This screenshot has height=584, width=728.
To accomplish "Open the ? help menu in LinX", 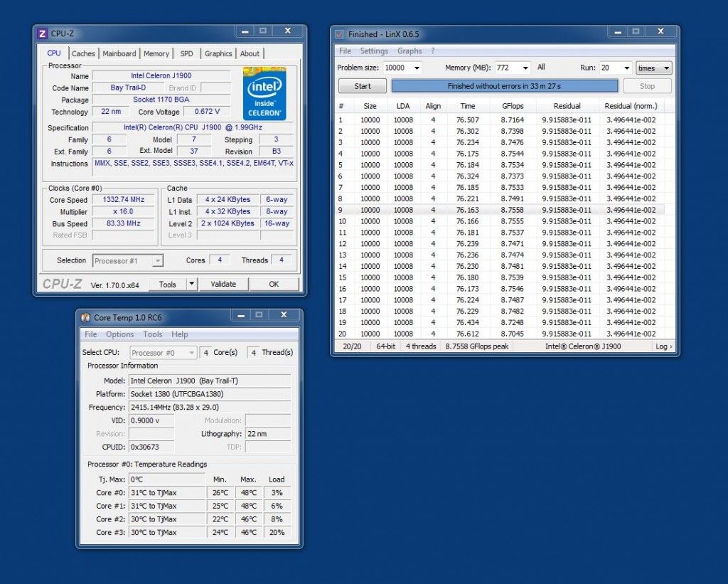I will tap(433, 51).
